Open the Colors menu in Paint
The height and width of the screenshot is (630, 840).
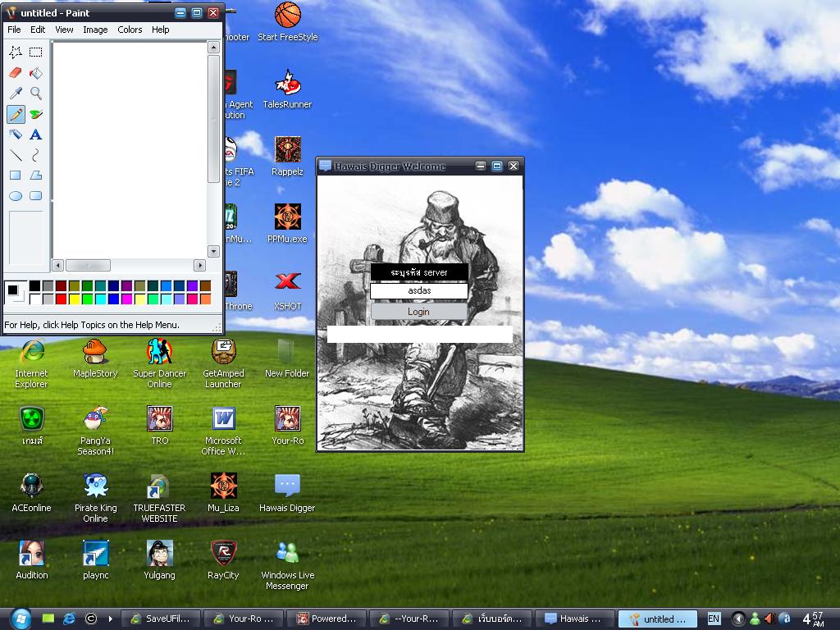[130, 30]
